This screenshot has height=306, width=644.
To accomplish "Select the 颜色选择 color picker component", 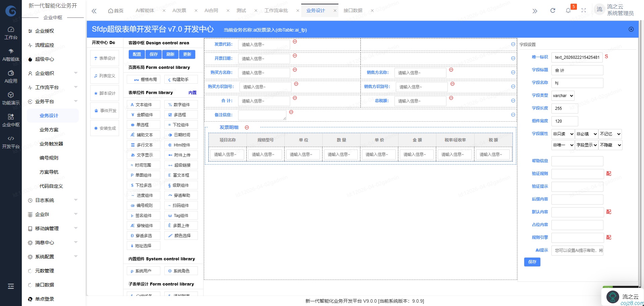I will (181, 235).
